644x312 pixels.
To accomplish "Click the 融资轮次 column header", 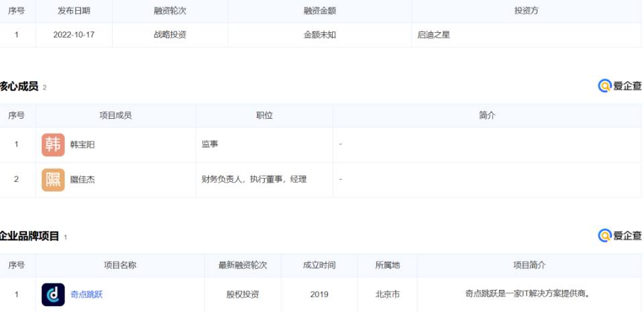I will (170, 11).
